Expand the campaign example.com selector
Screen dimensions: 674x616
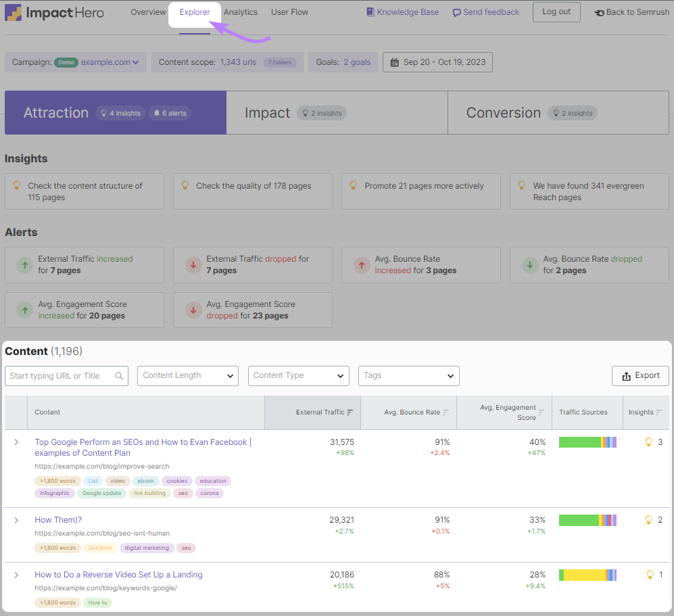coord(112,62)
